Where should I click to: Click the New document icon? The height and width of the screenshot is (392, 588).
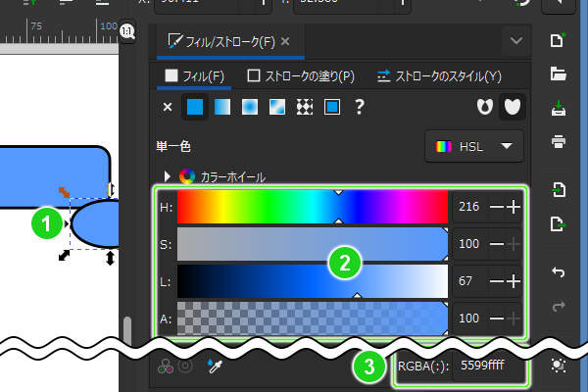click(558, 40)
